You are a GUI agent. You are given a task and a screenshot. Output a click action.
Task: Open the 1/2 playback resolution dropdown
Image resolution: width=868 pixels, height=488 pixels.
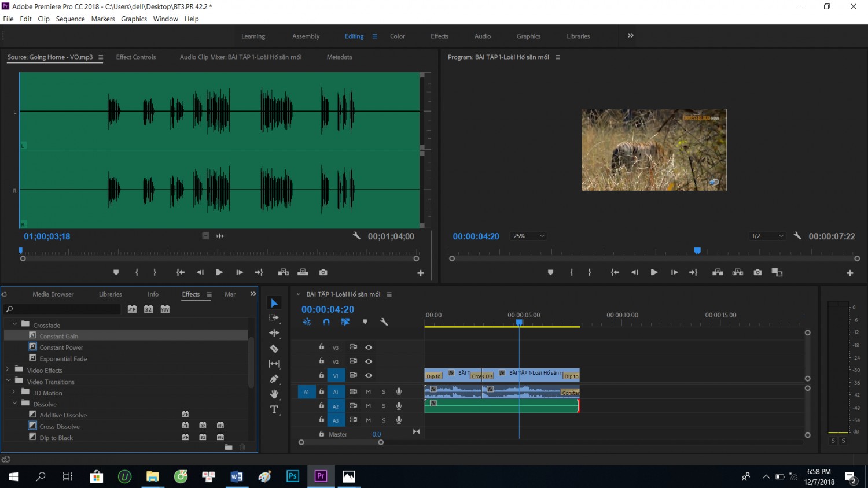click(767, 236)
